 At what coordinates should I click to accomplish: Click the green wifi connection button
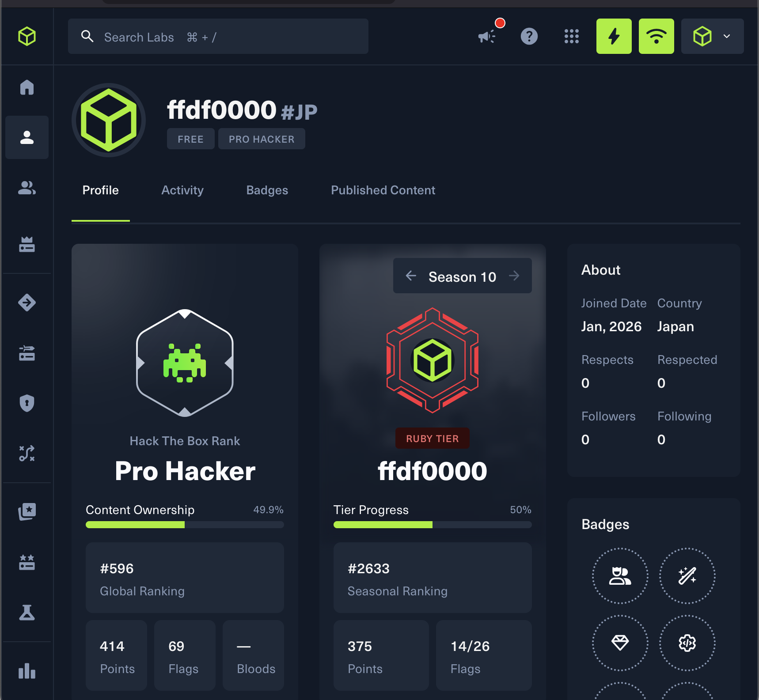point(657,36)
